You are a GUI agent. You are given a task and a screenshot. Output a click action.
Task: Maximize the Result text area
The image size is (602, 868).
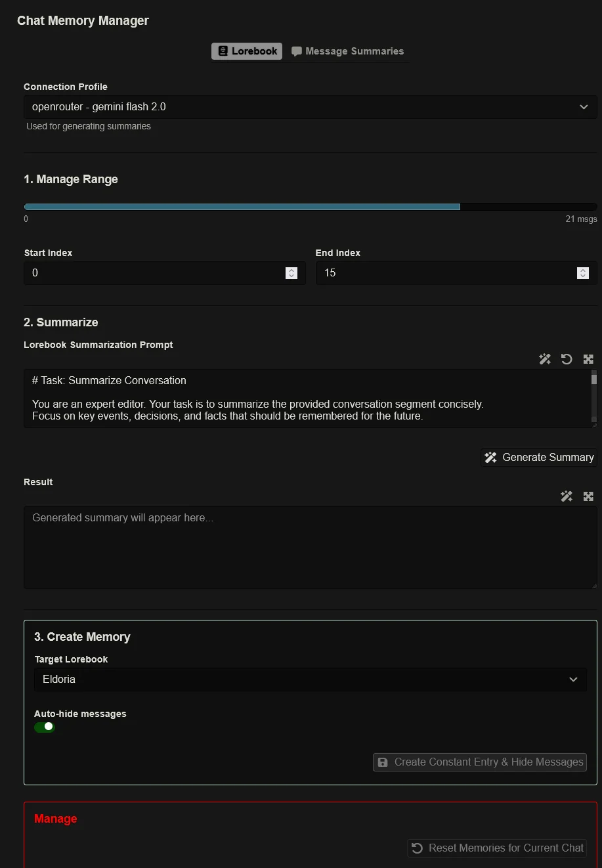[588, 496]
